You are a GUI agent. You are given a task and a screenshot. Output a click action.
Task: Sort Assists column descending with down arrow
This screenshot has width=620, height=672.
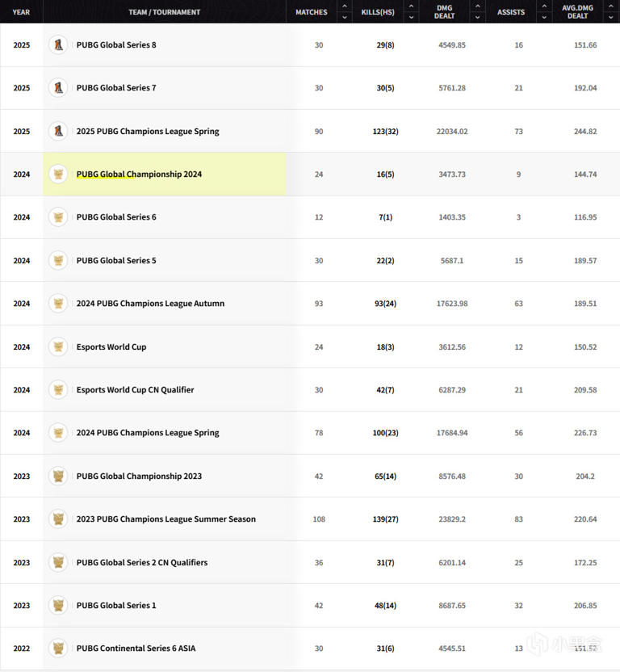click(x=543, y=17)
